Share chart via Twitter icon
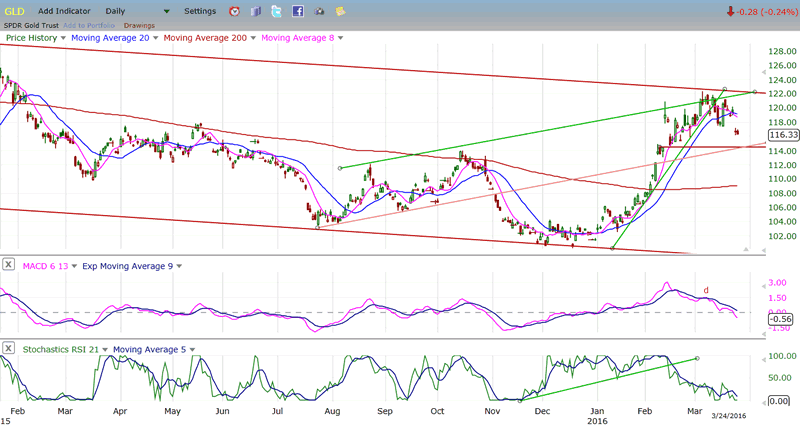Viewport: 800px width, 426px height. coord(277,11)
